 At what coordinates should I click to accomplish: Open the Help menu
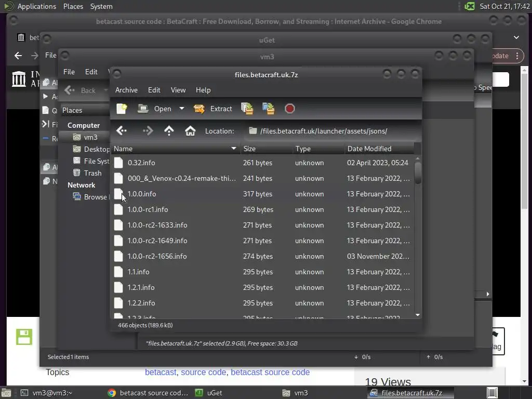(x=203, y=90)
